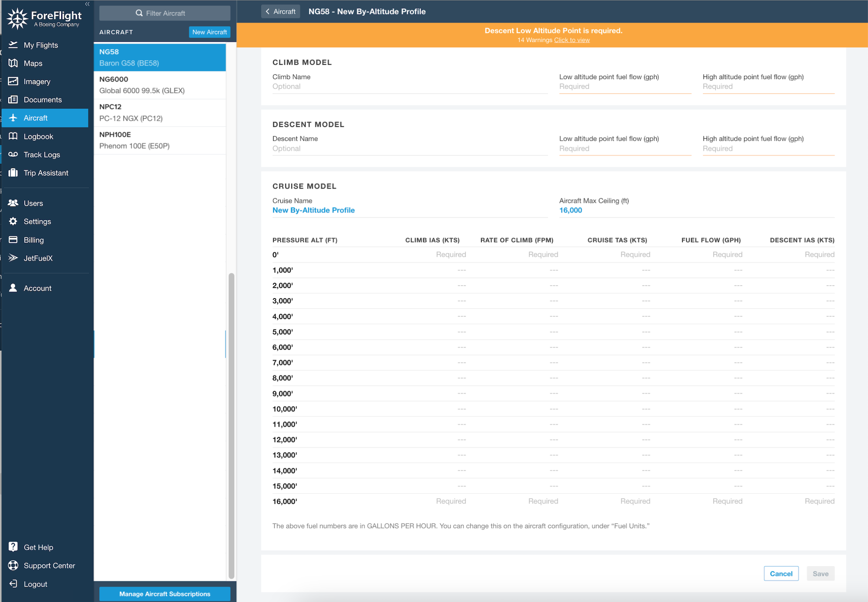Click the search magnifier icon in Filter Aircraft
The width and height of the screenshot is (868, 602).
pos(139,13)
